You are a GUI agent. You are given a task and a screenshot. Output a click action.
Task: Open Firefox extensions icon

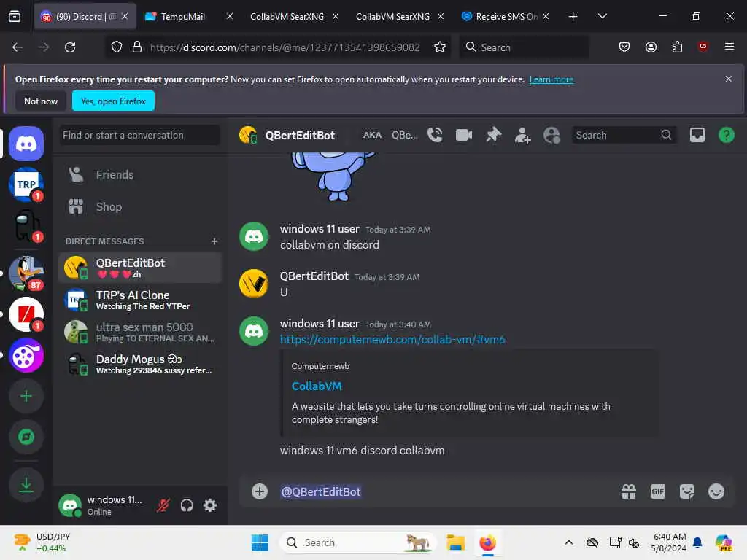[x=677, y=47]
